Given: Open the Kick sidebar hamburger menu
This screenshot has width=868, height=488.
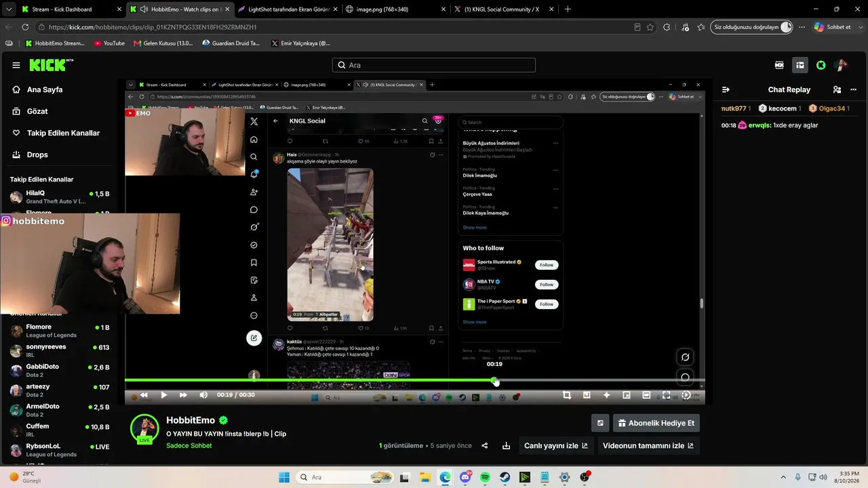Looking at the screenshot, I should pos(16,65).
